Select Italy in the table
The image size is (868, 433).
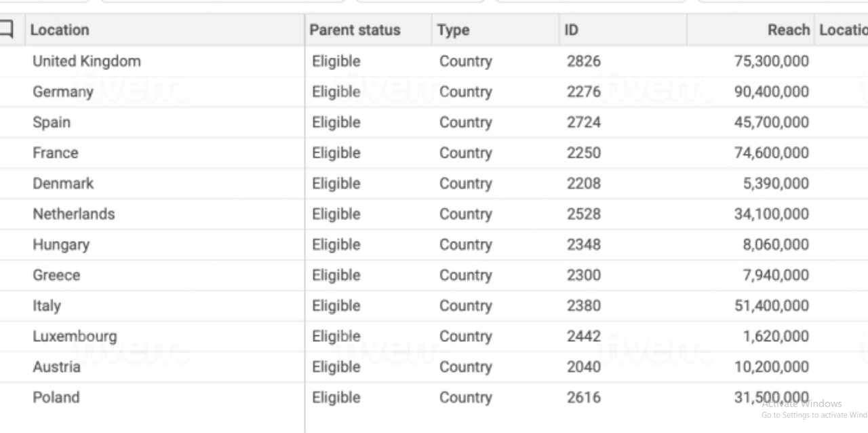pyautogui.click(x=47, y=305)
